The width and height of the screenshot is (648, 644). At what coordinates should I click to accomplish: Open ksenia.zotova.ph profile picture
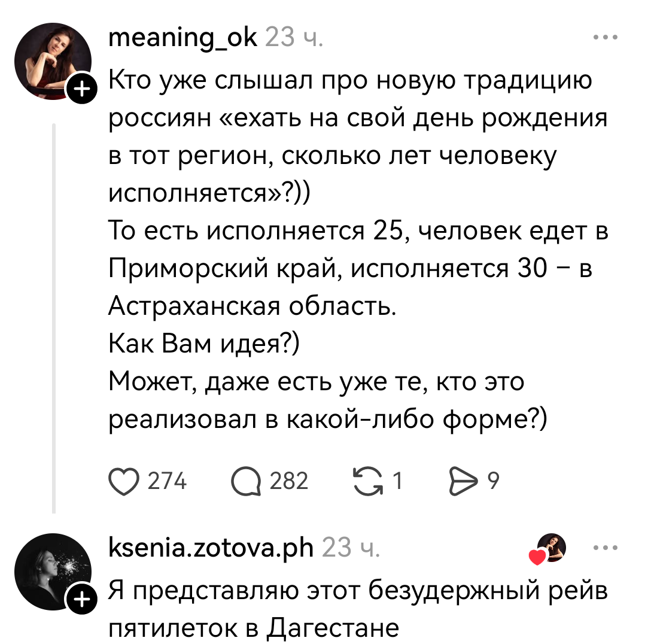click(53, 569)
